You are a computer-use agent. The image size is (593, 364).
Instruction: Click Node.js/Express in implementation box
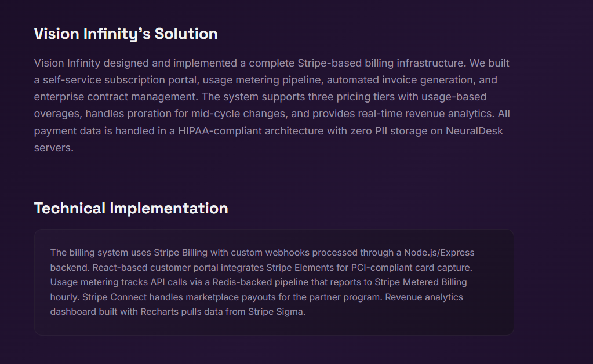coord(439,253)
